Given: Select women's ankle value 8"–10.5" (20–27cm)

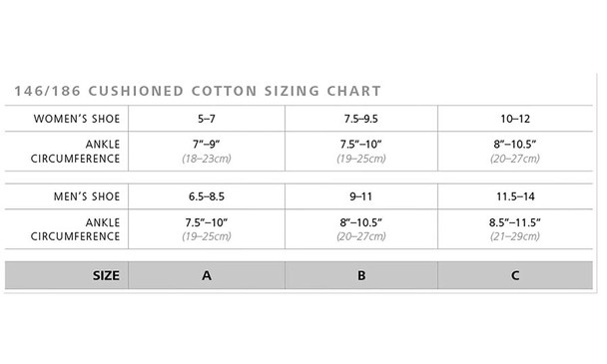Looking at the screenshot, I should pyautogui.click(x=515, y=152).
